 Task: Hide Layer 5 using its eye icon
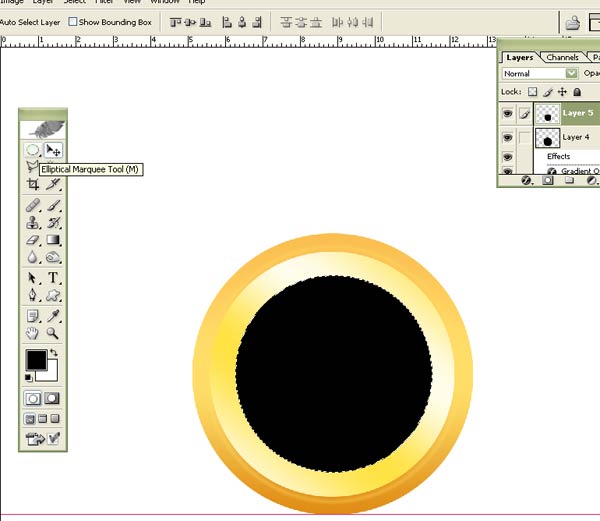point(507,113)
